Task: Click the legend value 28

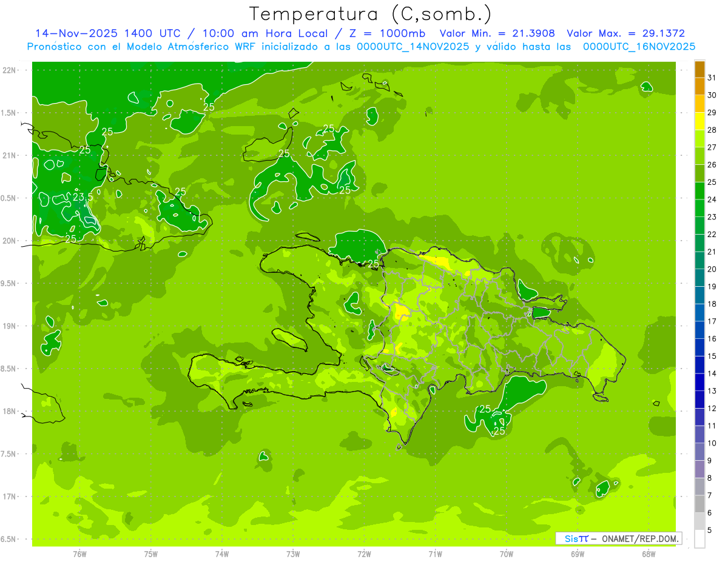Action: (x=712, y=130)
